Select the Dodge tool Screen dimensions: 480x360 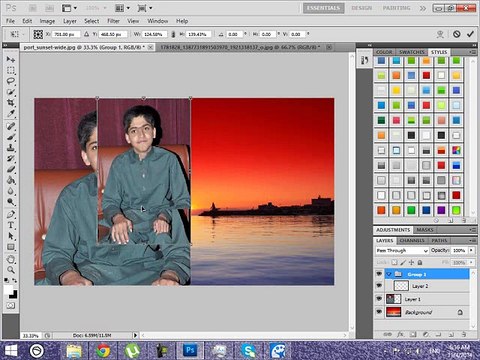tap(11, 202)
